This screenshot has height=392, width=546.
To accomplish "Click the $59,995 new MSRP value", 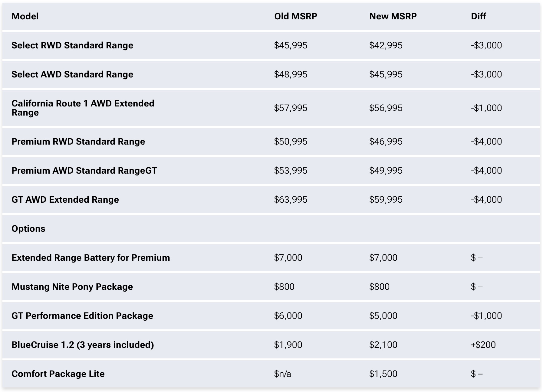I will tap(386, 200).
